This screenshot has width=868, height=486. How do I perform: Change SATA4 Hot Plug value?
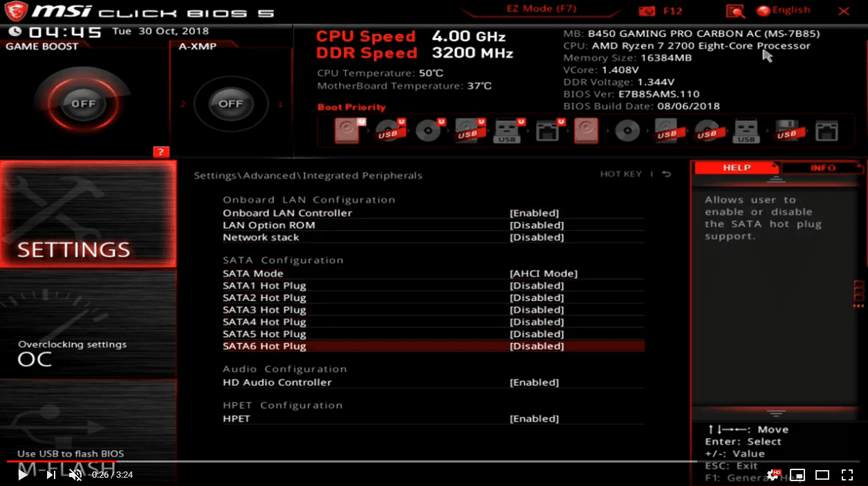pos(537,321)
